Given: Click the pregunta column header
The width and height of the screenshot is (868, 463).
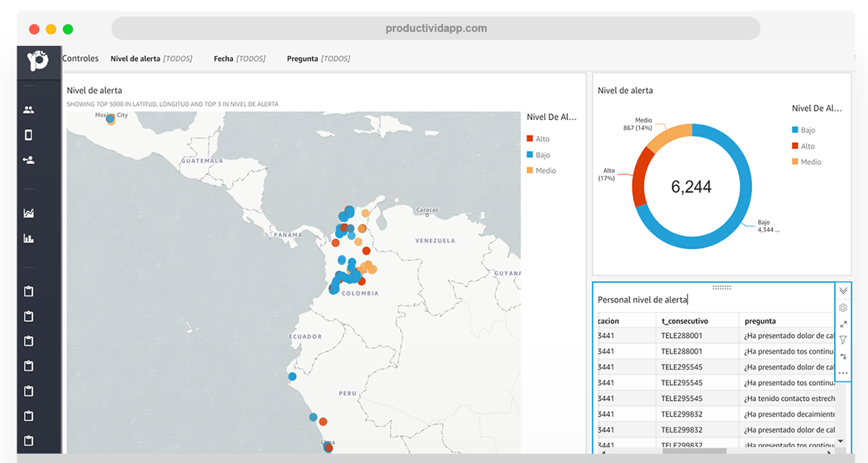Looking at the screenshot, I should tap(786, 321).
